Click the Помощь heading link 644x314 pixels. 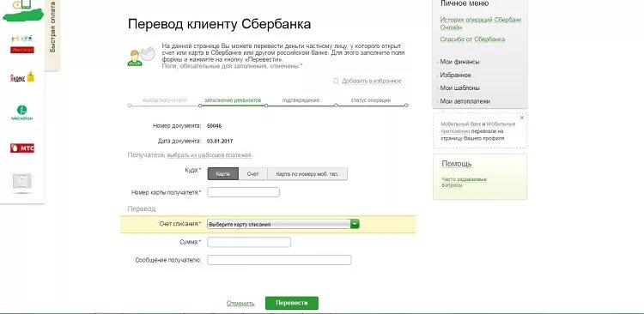click(457, 164)
